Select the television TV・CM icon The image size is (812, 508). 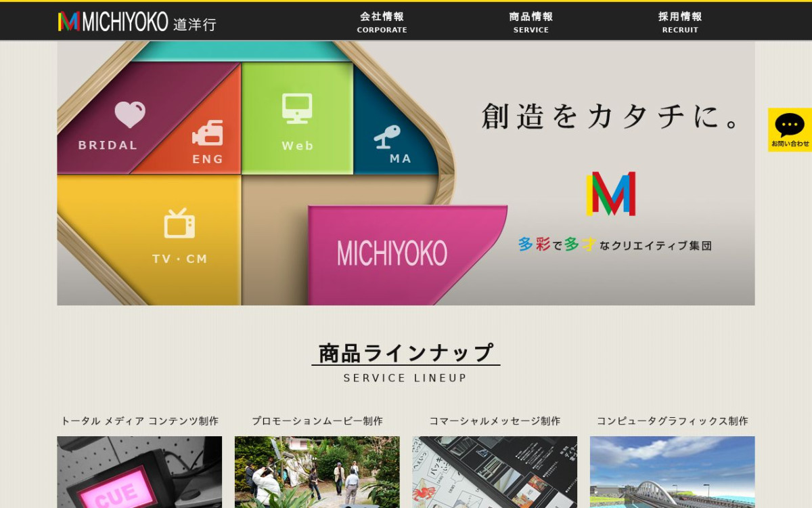[179, 224]
